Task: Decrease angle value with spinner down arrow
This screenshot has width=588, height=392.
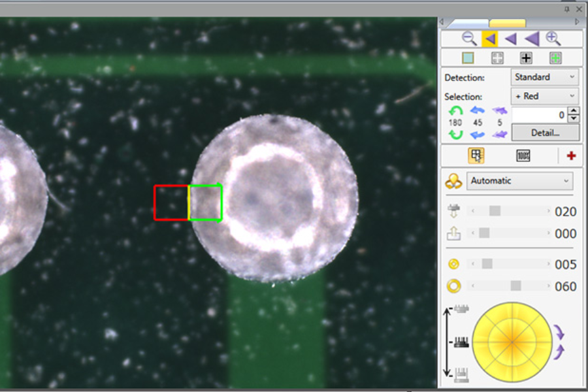Action: tap(574, 118)
